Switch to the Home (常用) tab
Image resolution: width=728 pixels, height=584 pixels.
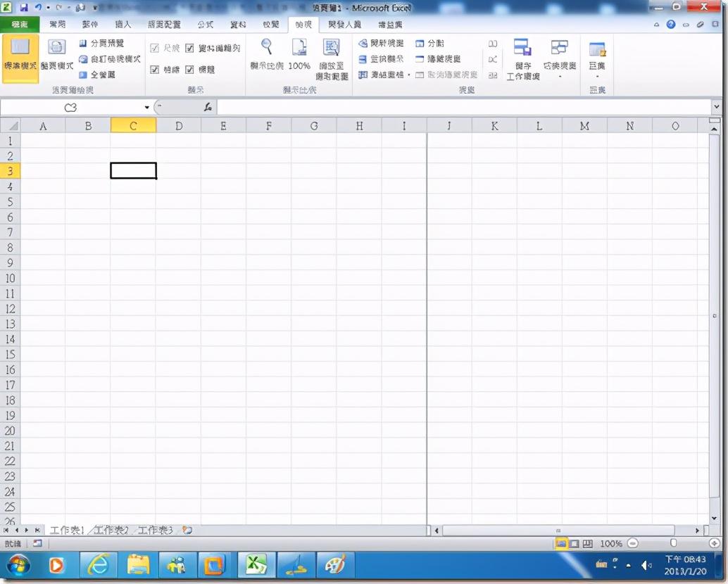[x=58, y=24]
